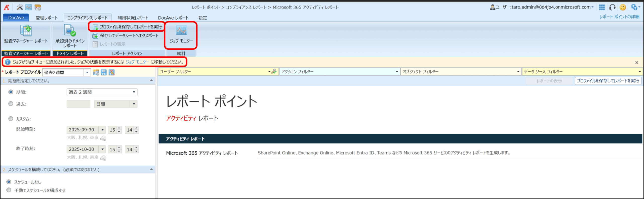Open the headset support icon

(x=612, y=7)
